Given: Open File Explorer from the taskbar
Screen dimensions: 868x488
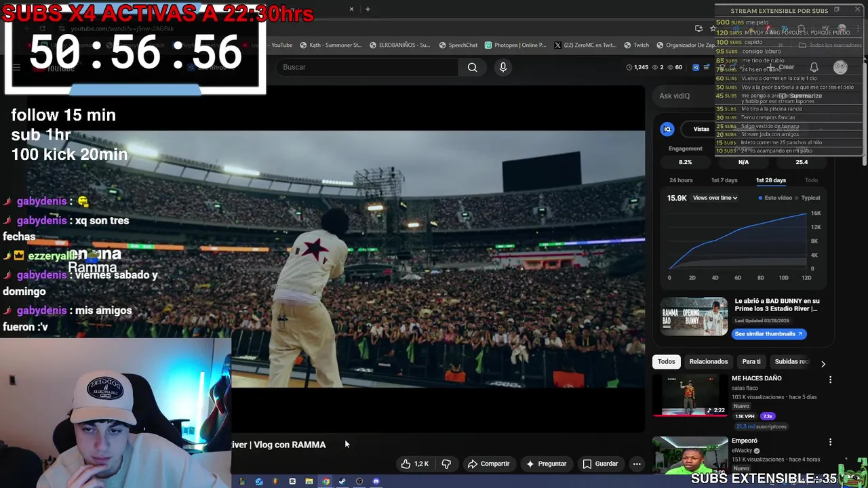Looking at the screenshot, I should pyautogui.click(x=309, y=481).
